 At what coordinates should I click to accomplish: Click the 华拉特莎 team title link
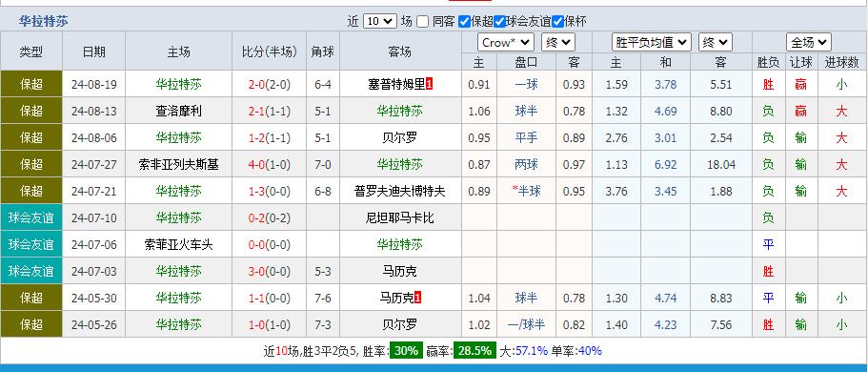point(44,22)
